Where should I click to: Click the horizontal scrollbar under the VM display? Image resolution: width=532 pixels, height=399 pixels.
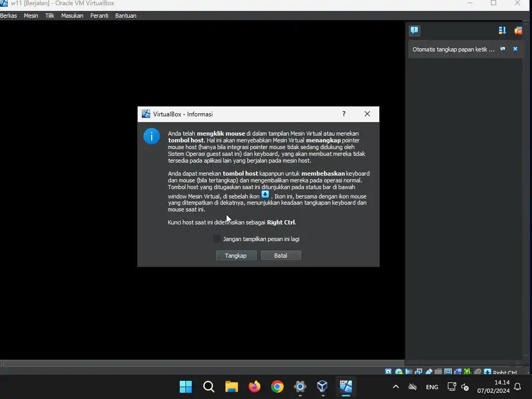203,363
